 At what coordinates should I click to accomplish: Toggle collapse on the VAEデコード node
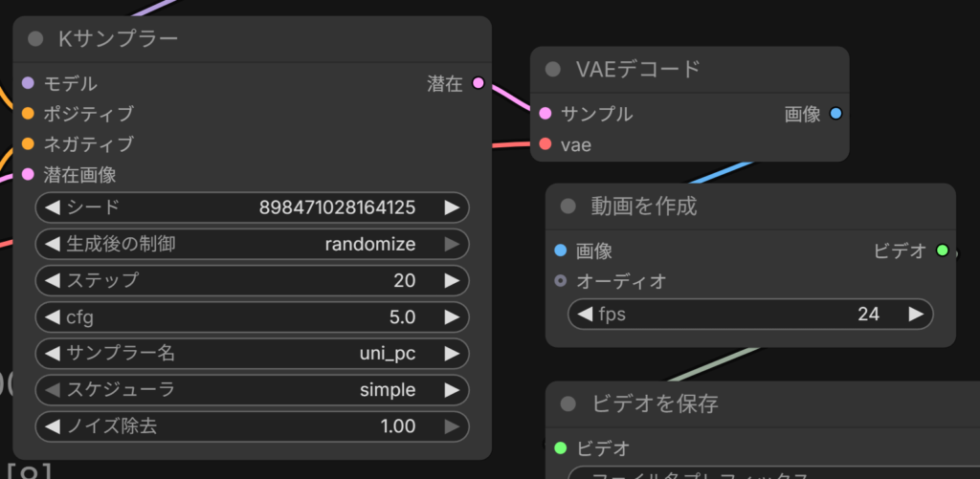[553, 69]
